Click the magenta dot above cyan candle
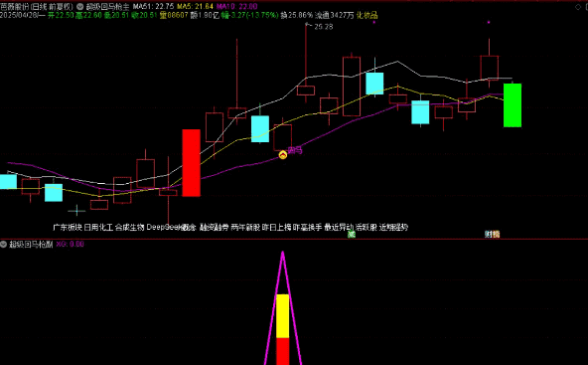588x365 pixels. pos(374,22)
